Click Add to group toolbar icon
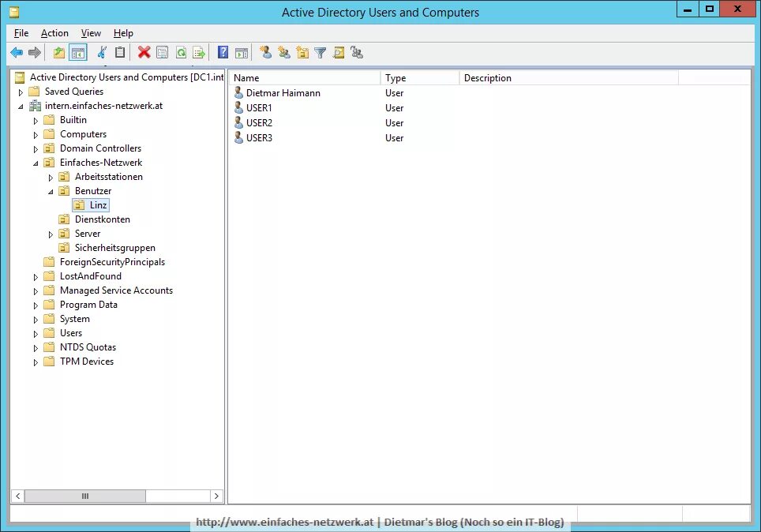 tap(357, 52)
